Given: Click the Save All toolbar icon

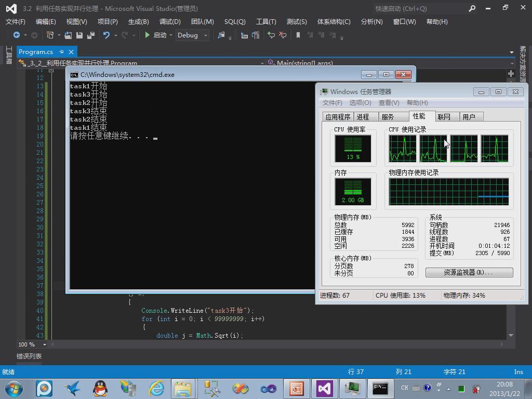Looking at the screenshot, I should tap(91, 35).
